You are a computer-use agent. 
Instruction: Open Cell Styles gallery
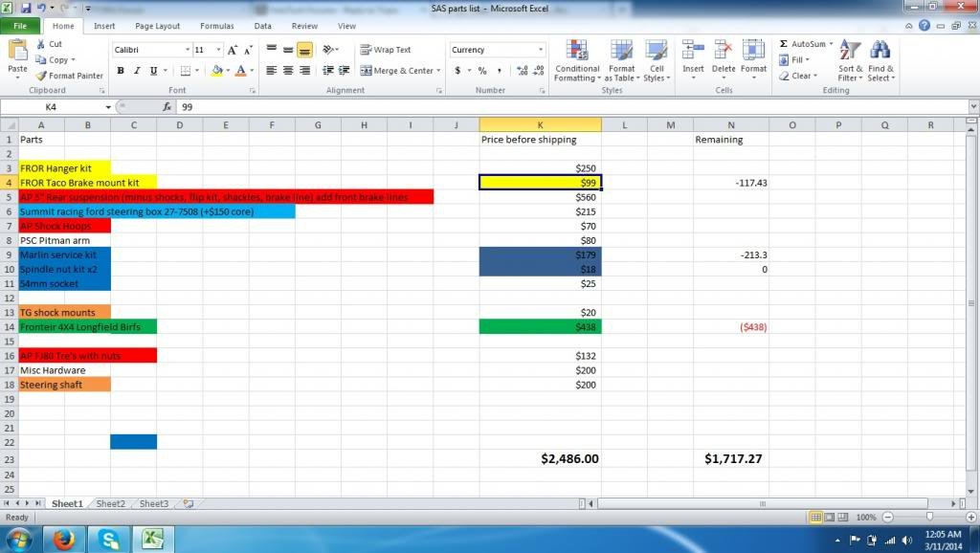click(x=657, y=60)
